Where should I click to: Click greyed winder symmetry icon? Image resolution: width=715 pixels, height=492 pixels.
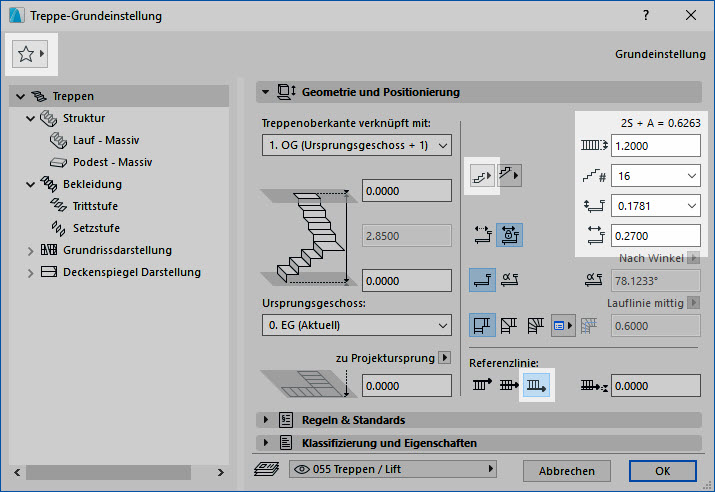[589, 326]
